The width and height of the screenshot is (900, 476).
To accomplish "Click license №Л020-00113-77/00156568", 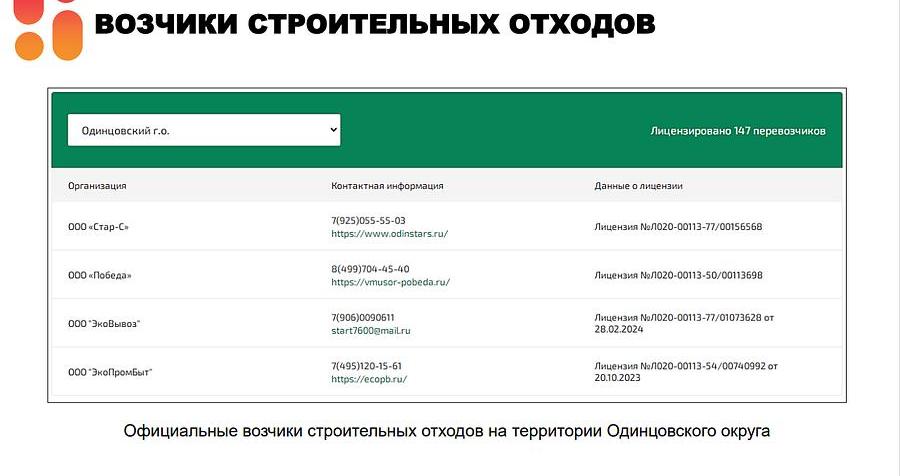I will click(x=678, y=227).
